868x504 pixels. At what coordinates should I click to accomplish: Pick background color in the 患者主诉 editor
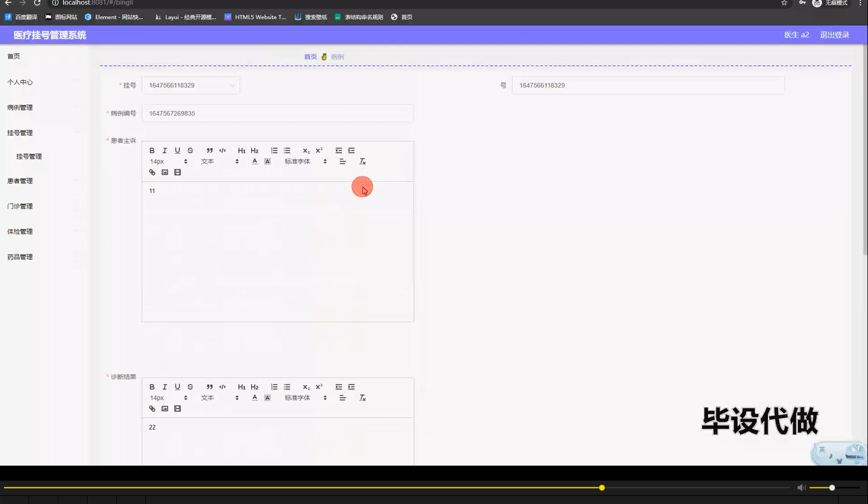(x=267, y=162)
